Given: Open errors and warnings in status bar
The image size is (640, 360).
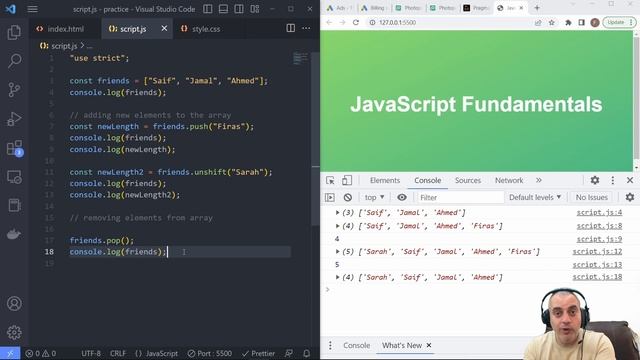Looking at the screenshot, I should [40, 353].
